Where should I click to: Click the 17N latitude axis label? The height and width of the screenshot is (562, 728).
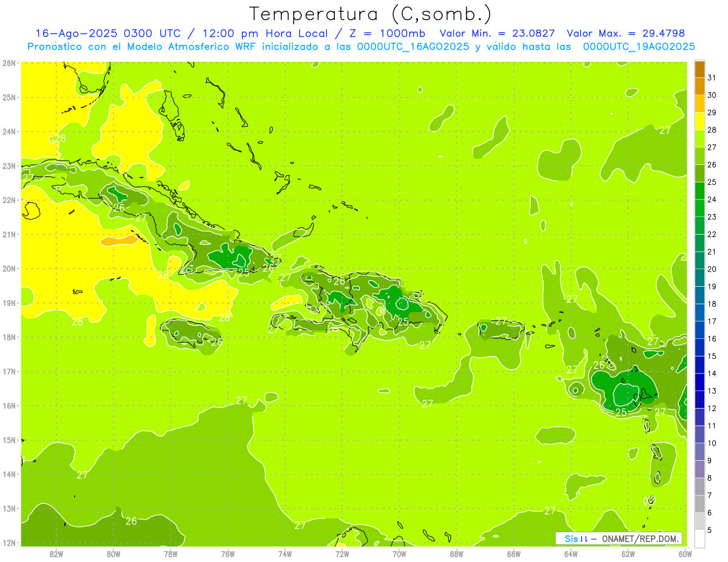[x=8, y=372]
